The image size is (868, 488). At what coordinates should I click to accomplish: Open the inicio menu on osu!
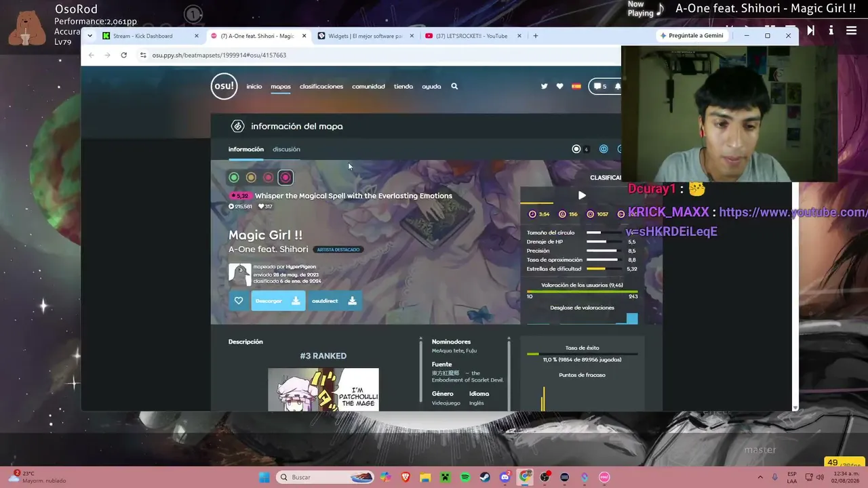254,86
